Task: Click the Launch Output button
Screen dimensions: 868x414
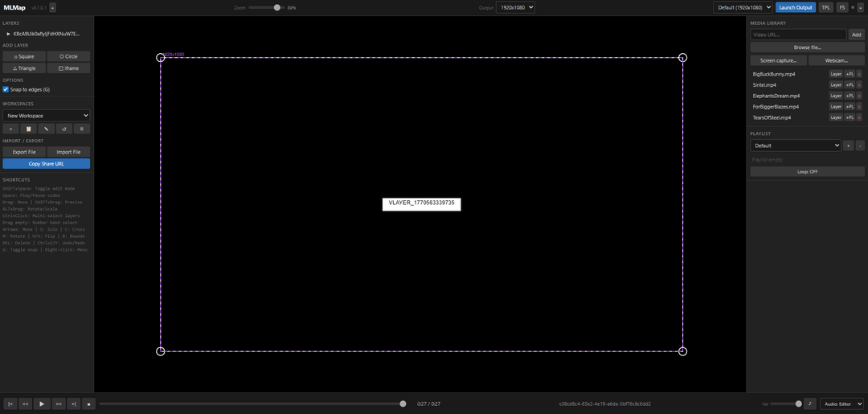Action: click(x=796, y=8)
